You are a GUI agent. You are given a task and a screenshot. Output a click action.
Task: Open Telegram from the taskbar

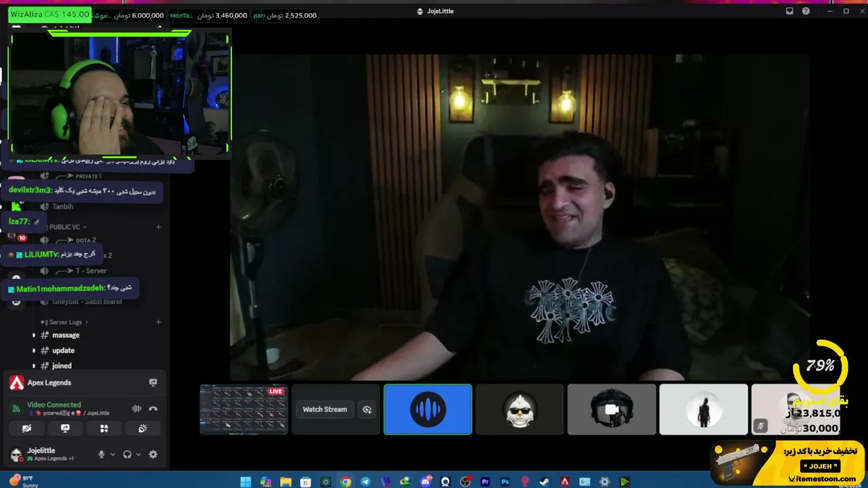366,482
